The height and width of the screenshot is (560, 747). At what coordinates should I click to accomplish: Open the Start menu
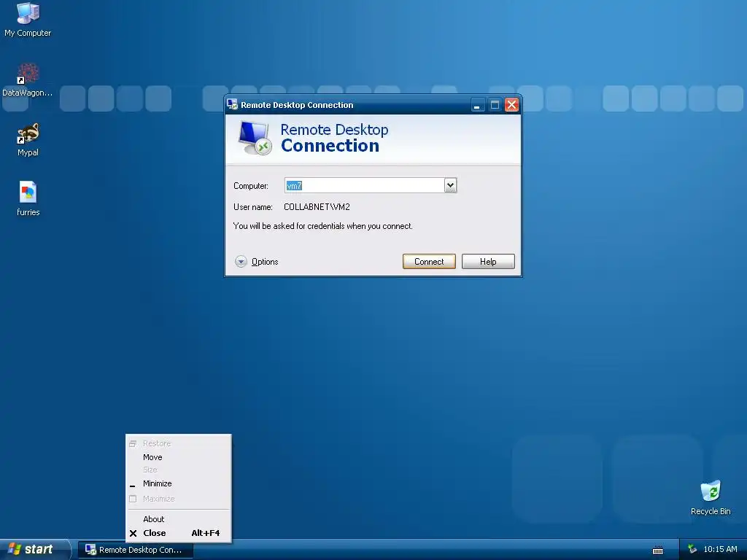pos(35,549)
